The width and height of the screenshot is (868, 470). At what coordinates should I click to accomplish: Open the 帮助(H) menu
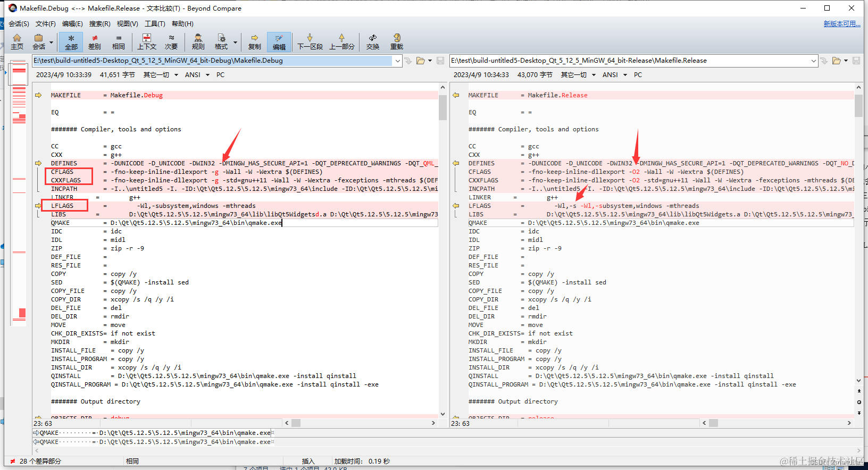tap(182, 24)
